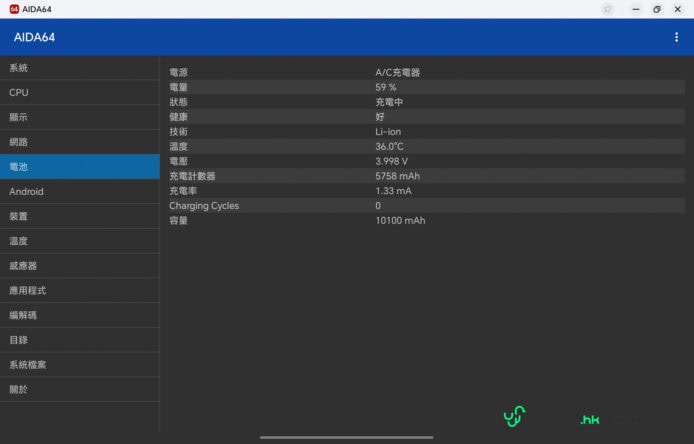Image resolution: width=694 pixels, height=444 pixels.
Task: Select CPU in the sidebar
Action: (x=80, y=93)
